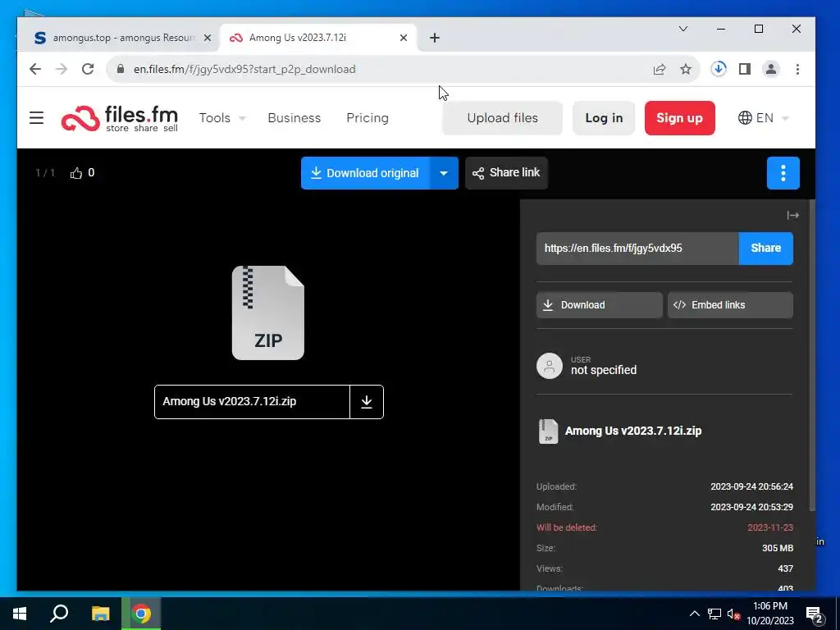Viewport: 840px width, 630px height.
Task: Reload the page
Action: click(x=88, y=69)
